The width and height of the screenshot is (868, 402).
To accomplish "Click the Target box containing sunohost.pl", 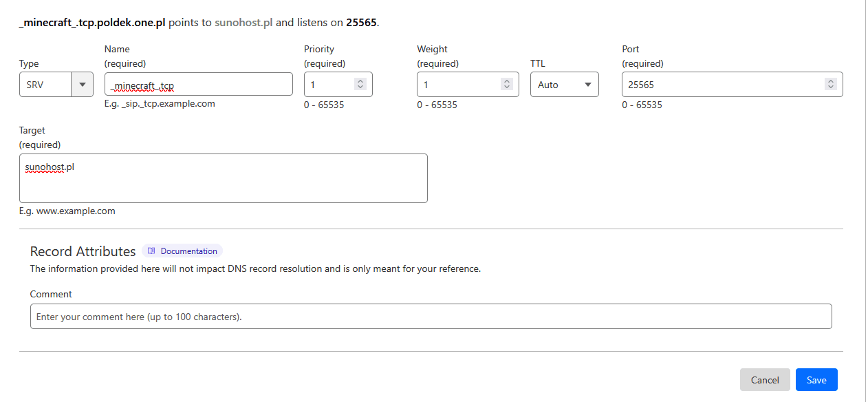I will 223,178.
